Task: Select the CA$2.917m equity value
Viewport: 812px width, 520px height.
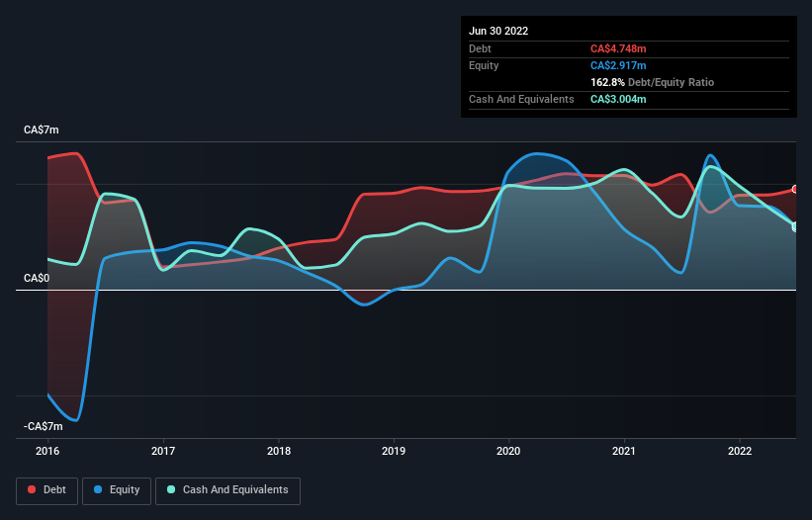Action: 618,65
